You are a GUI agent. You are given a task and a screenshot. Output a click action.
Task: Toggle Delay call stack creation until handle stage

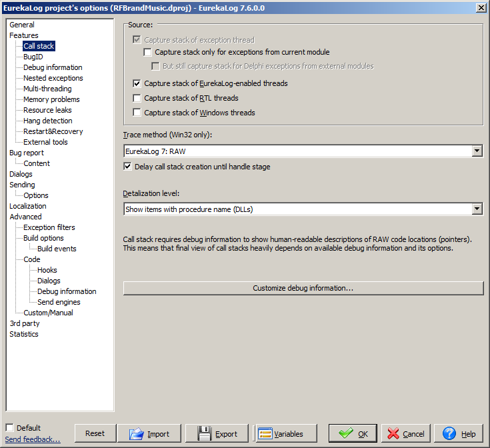click(127, 167)
